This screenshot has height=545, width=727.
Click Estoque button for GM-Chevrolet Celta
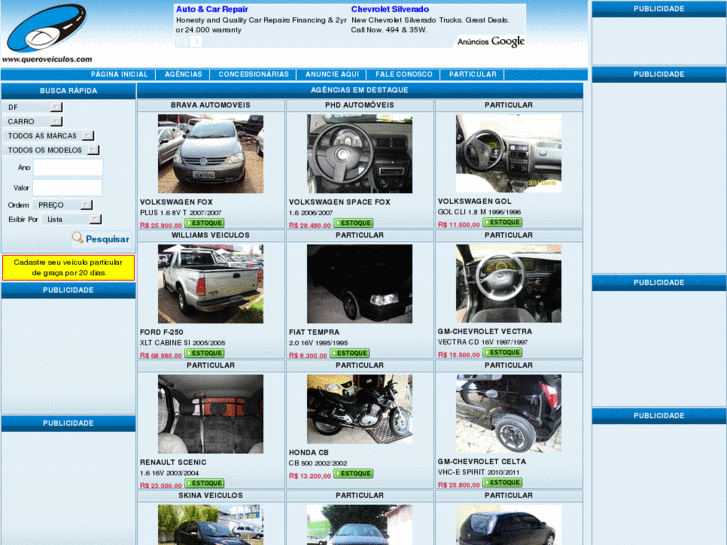[502, 483]
